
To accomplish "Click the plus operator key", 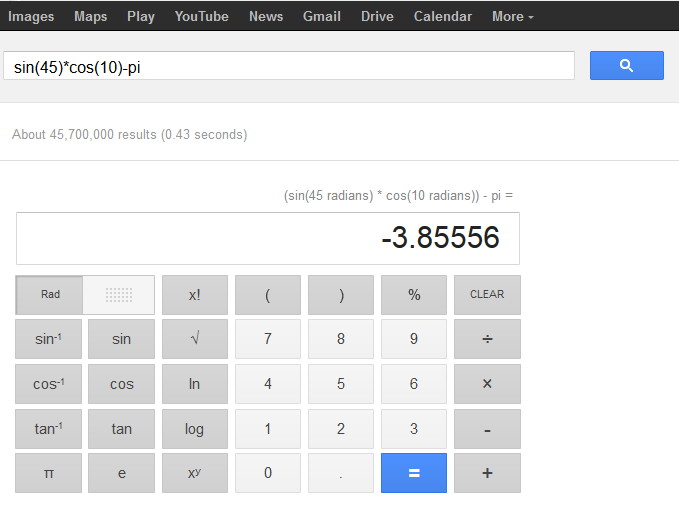I will (x=487, y=473).
